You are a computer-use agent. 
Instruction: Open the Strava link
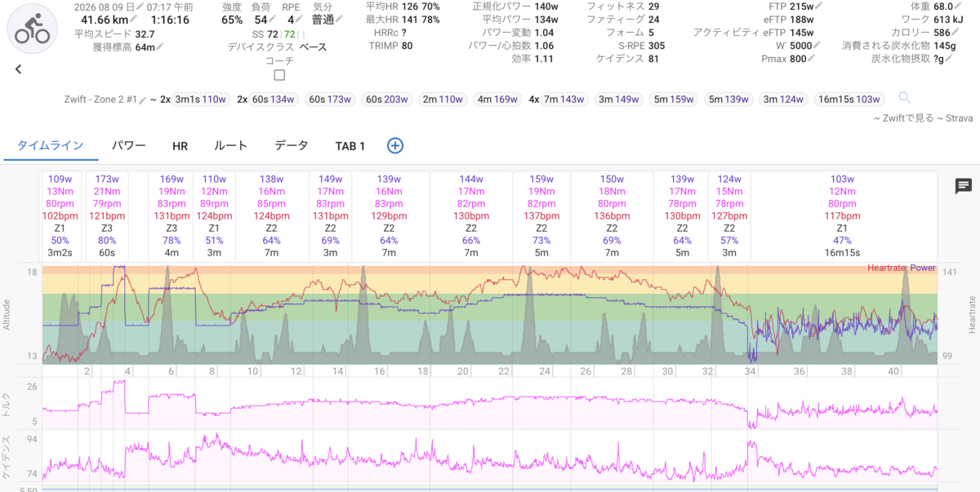[959, 118]
